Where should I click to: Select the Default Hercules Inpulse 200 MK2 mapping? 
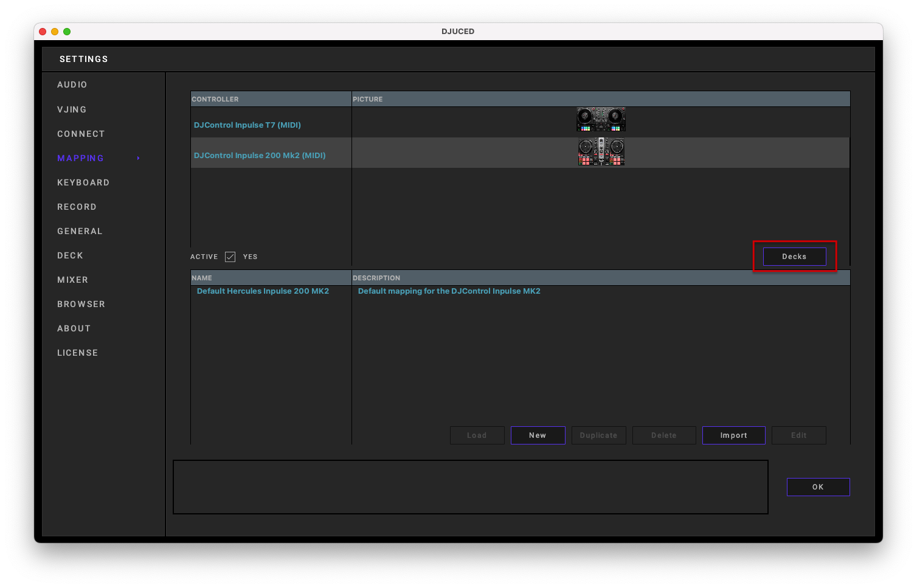tap(263, 291)
